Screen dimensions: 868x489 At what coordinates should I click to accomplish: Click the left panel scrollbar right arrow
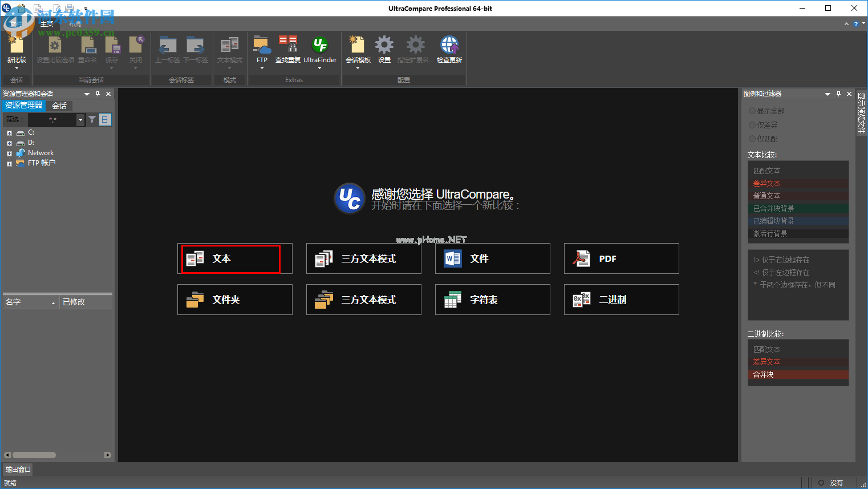tap(107, 455)
